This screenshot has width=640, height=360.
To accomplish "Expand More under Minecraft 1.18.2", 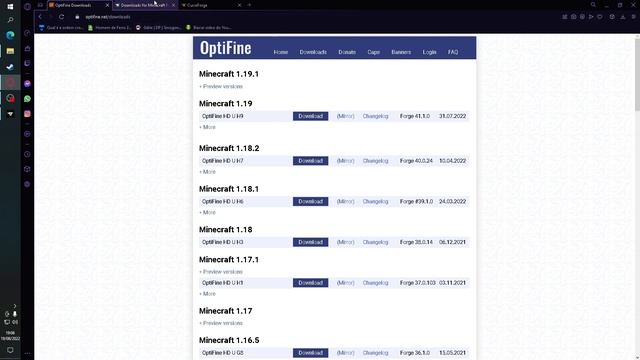I will [207, 172].
